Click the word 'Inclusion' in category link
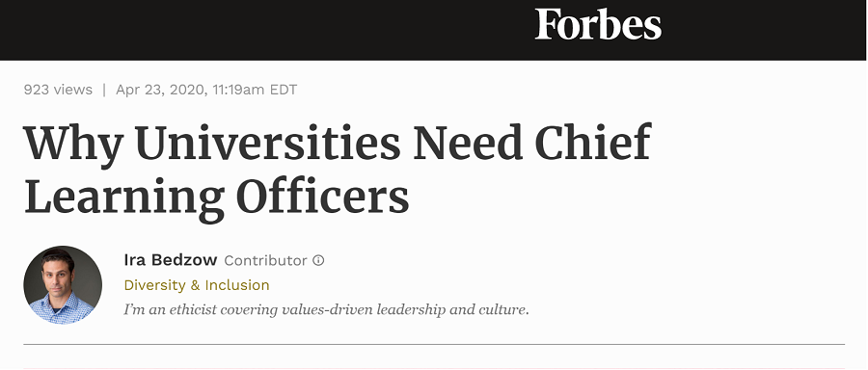The image size is (868, 370). [237, 285]
